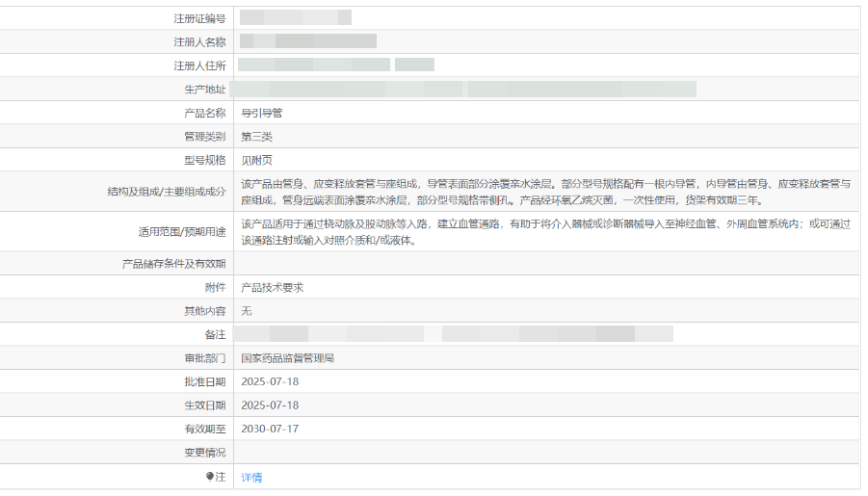
Task: Click the bullet icon beside 注 label
Action: (x=210, y=476)
